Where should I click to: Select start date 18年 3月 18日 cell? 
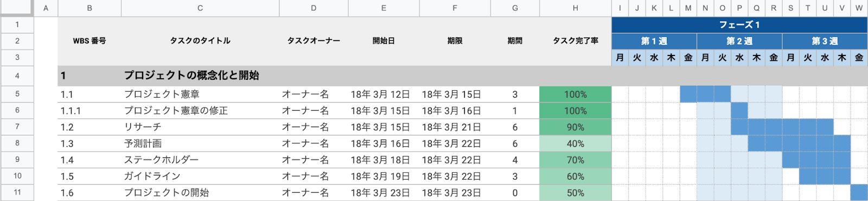[384, 160]
